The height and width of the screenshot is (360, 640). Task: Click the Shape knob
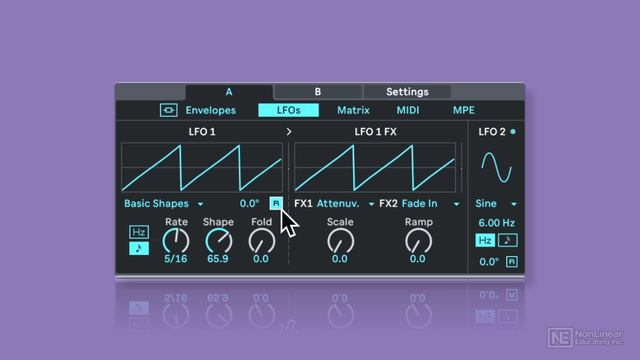[x=218, y=241]
